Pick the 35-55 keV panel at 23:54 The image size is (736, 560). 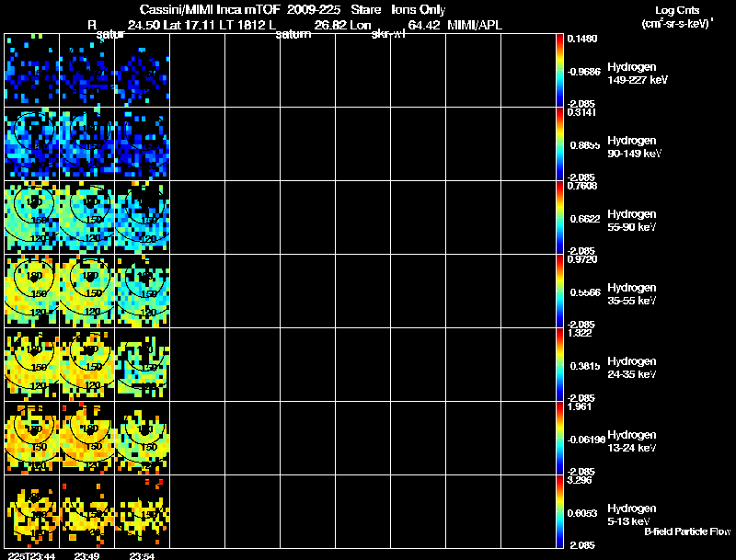pyautogui.click(x=143, y=291)
